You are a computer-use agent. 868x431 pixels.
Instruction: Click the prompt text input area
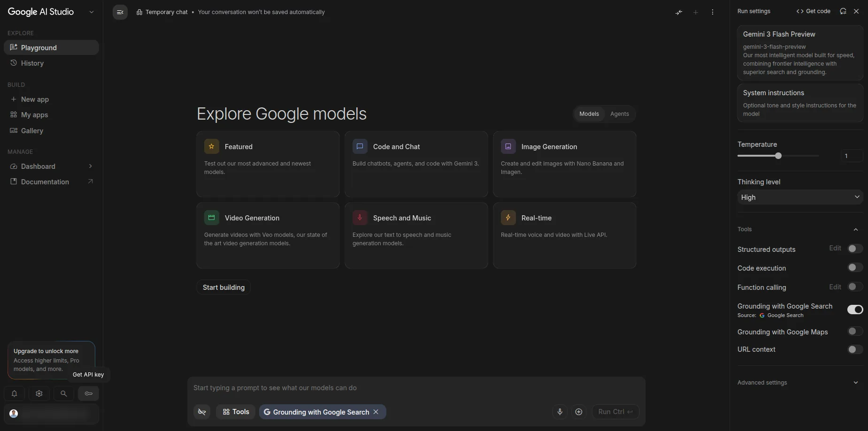tap(416, 388)
